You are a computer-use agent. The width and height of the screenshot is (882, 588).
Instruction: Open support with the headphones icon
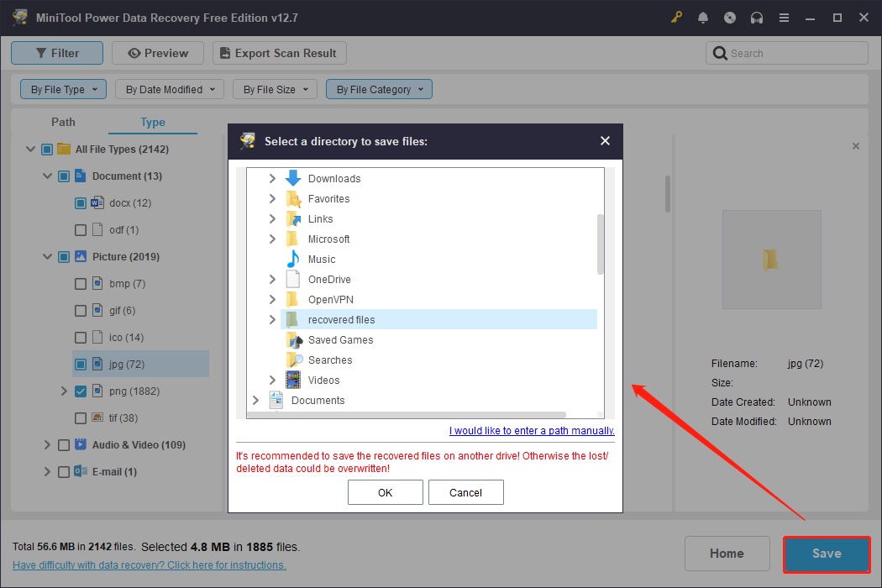757,16
